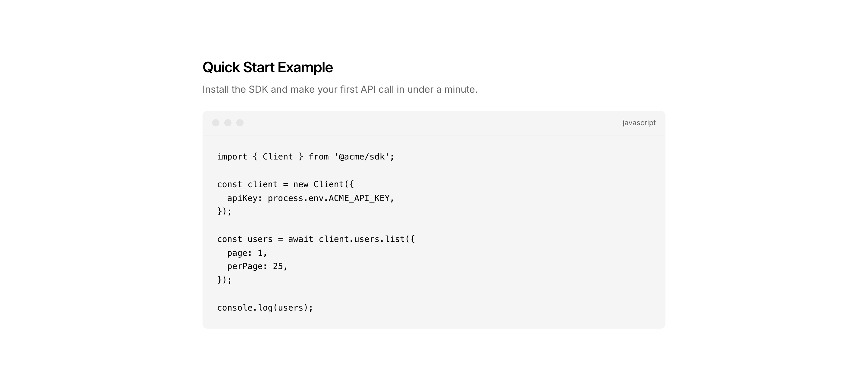Click process.env.ACME_API_KEY in the code
The height and width of the screenshot is (387, 868).
click(329, 198)
